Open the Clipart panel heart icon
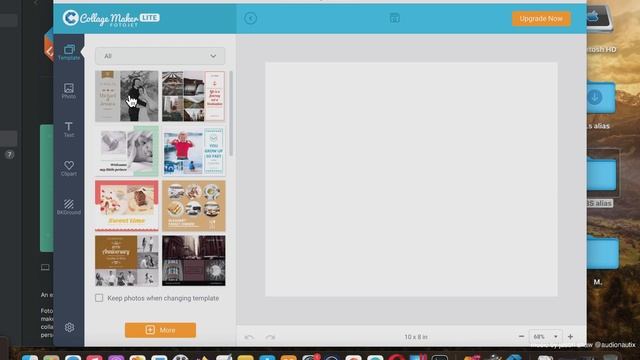 tap(69, 168)
